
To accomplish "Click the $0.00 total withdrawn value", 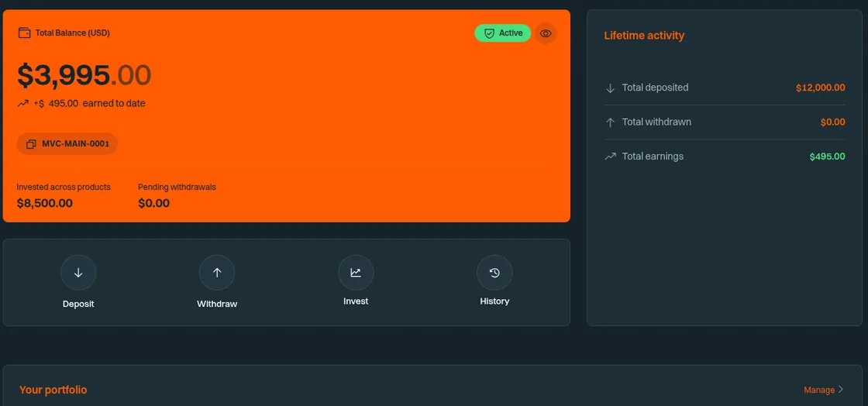I will click(832, 122).
